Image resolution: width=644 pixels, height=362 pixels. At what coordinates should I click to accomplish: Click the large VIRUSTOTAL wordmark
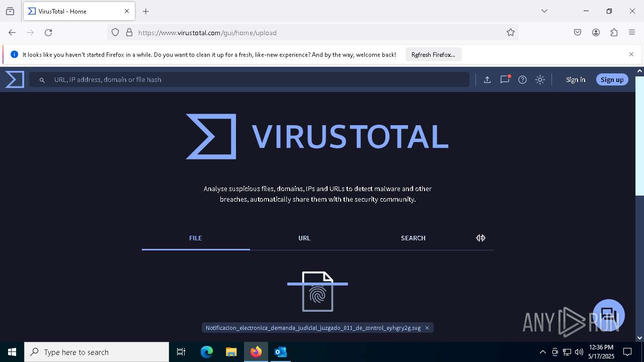click(350, 136)
